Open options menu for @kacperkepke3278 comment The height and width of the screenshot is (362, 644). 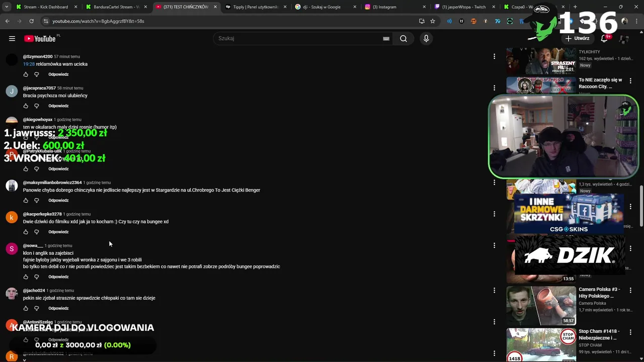pos(494,214)
